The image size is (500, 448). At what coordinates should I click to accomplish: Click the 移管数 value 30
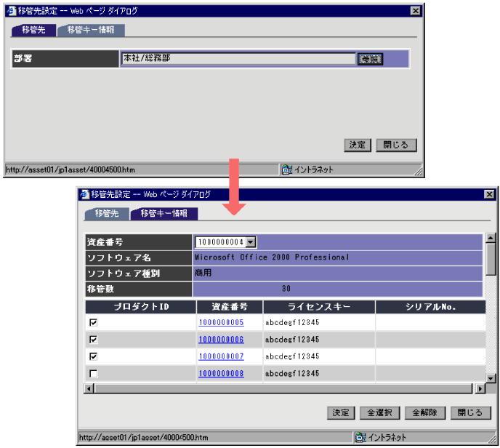tap(286, 289)
